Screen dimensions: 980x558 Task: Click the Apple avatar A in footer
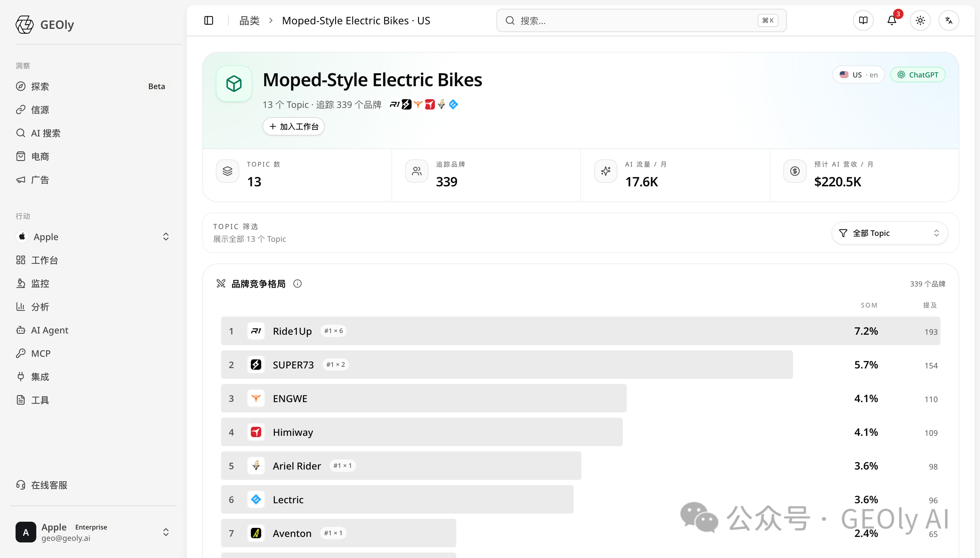26,532
